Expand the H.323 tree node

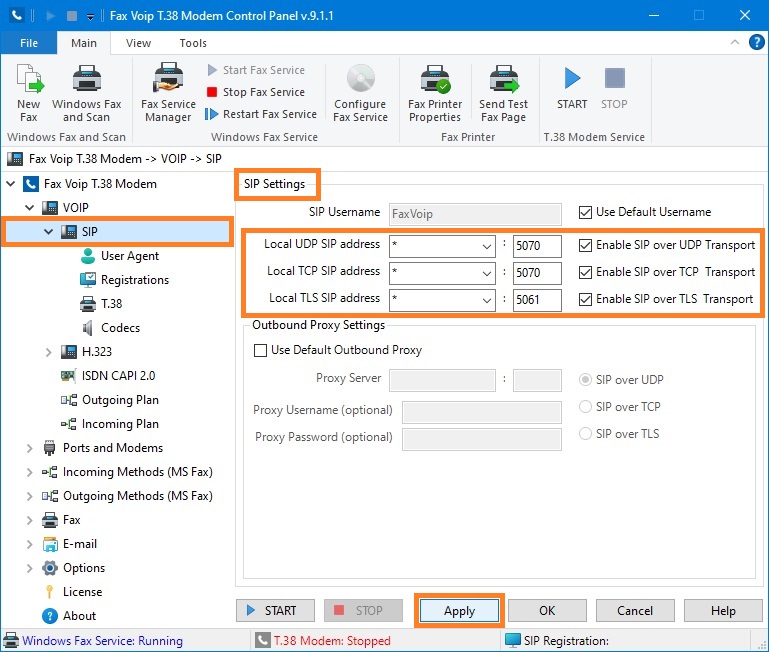49,352
